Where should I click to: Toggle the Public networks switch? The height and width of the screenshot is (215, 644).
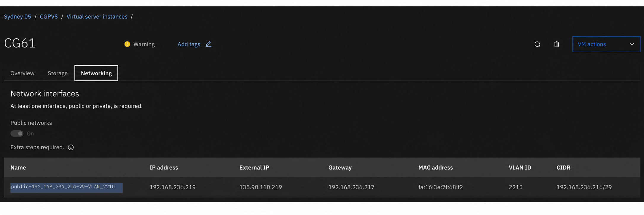coord(17,134)
